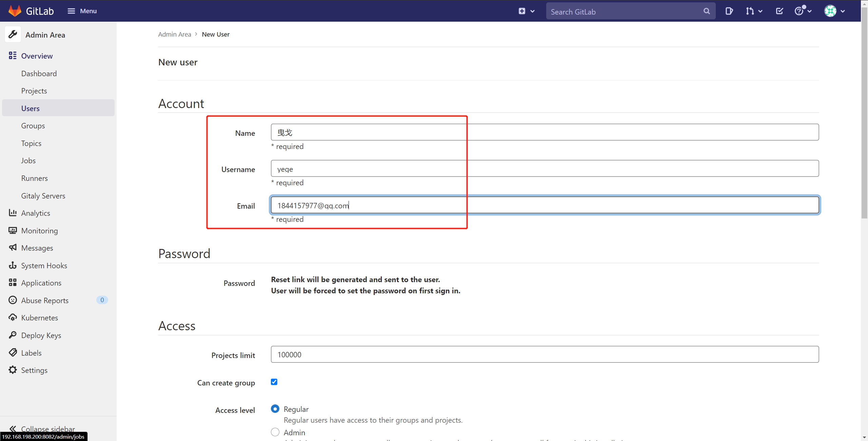Expand the create new plus dropdown
Viewport: 868px width, 441px height.
point(526,11)
